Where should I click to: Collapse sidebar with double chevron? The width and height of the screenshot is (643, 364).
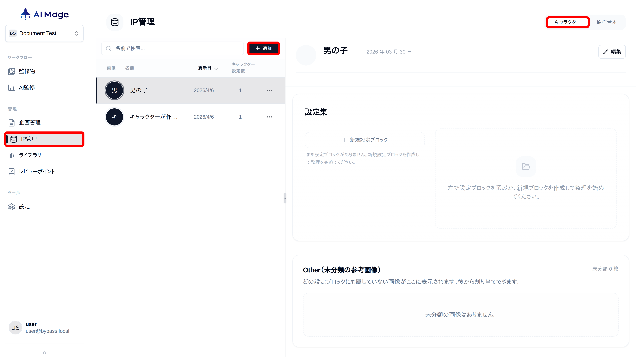pyautogui.click(x=45, y=353)
